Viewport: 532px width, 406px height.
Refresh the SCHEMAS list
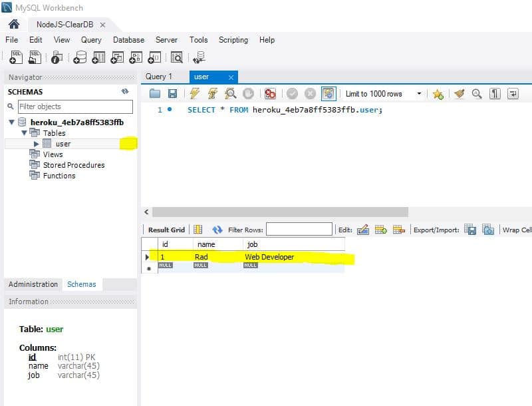pyautogui.click(x=125, y=91)
